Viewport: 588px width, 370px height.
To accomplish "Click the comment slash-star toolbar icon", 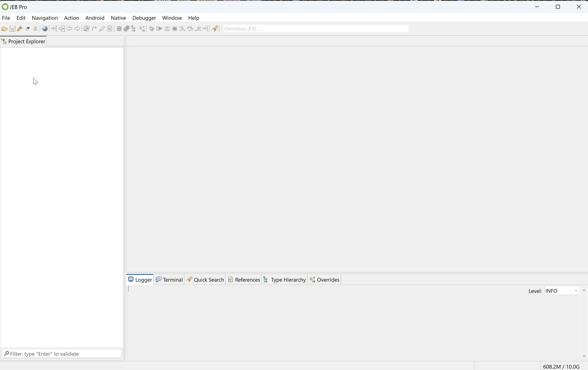I will 94,29.
